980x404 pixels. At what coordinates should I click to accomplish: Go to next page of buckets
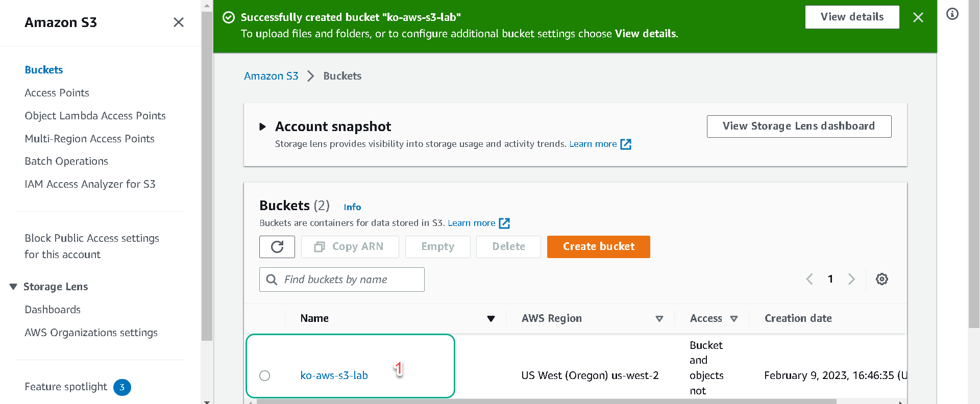(851, 279)
